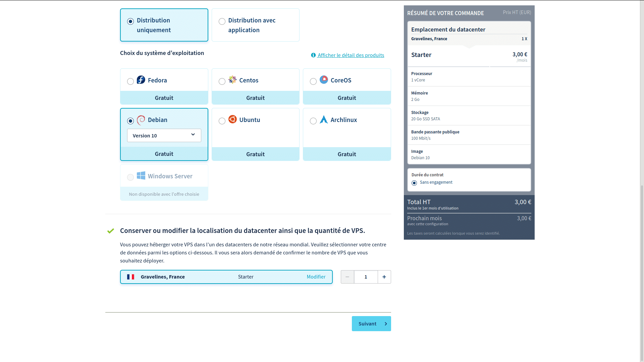644x362 pixels.
Task: Click Modifier for Gravelines datacenter
Action: tap(316, 277)
